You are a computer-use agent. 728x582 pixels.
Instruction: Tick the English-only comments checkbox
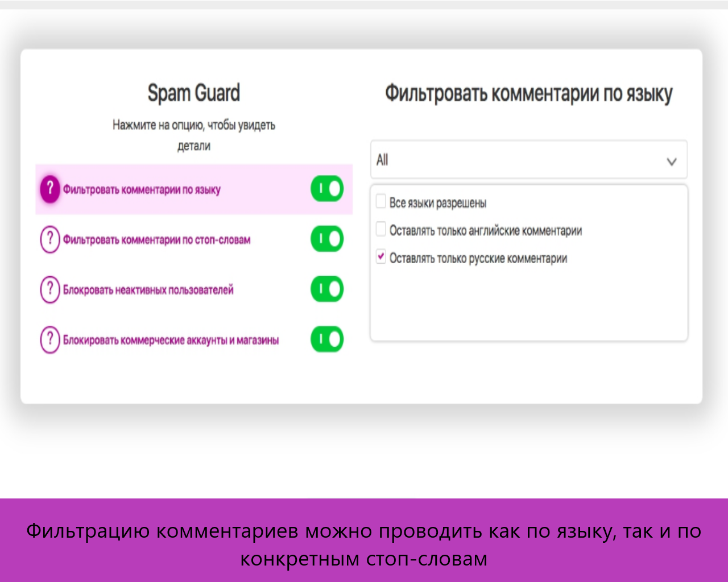[x=381, y=229]
